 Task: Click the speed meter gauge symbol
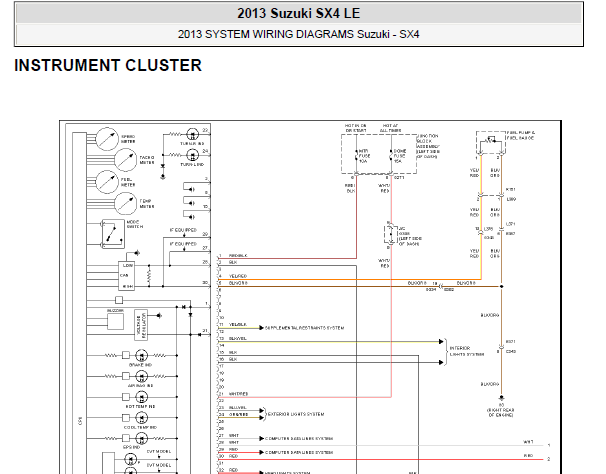tap(107, 139)
